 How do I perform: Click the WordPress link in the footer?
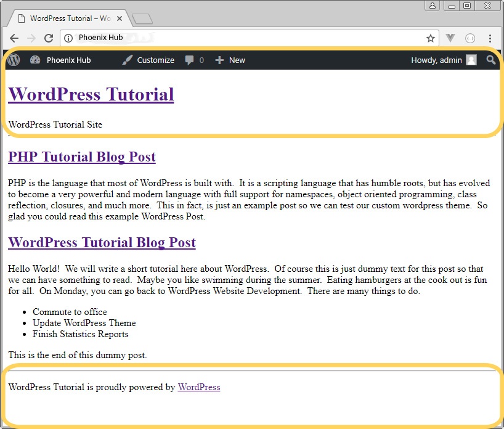click(198, 387)
